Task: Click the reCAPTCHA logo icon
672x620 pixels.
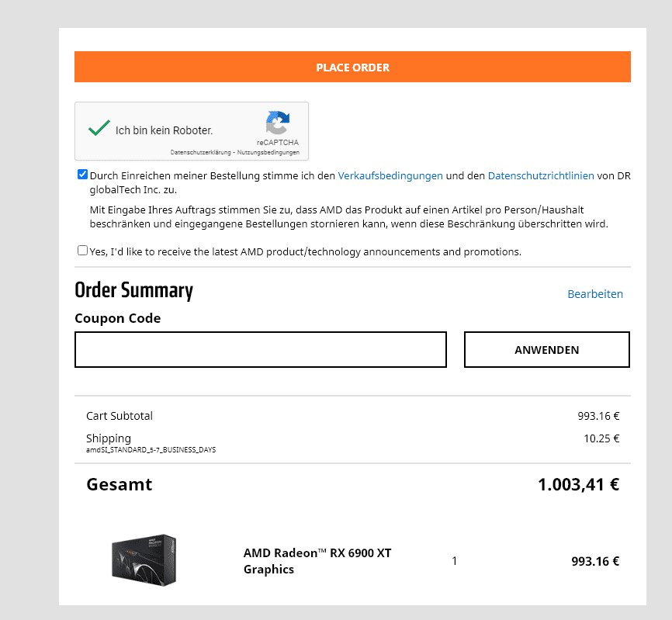Action: click(277, 123)
